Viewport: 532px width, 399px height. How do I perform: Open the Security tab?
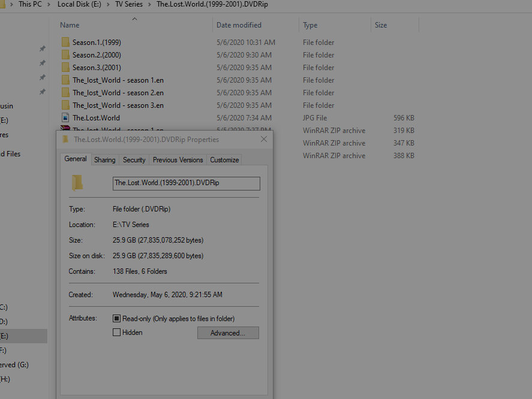(x=134, y=160)
